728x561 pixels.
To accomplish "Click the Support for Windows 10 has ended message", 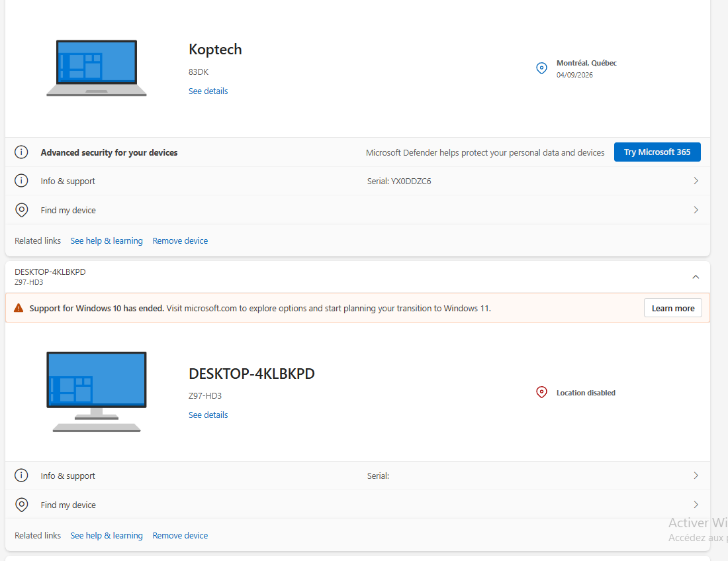I will (x=260, y=308).
